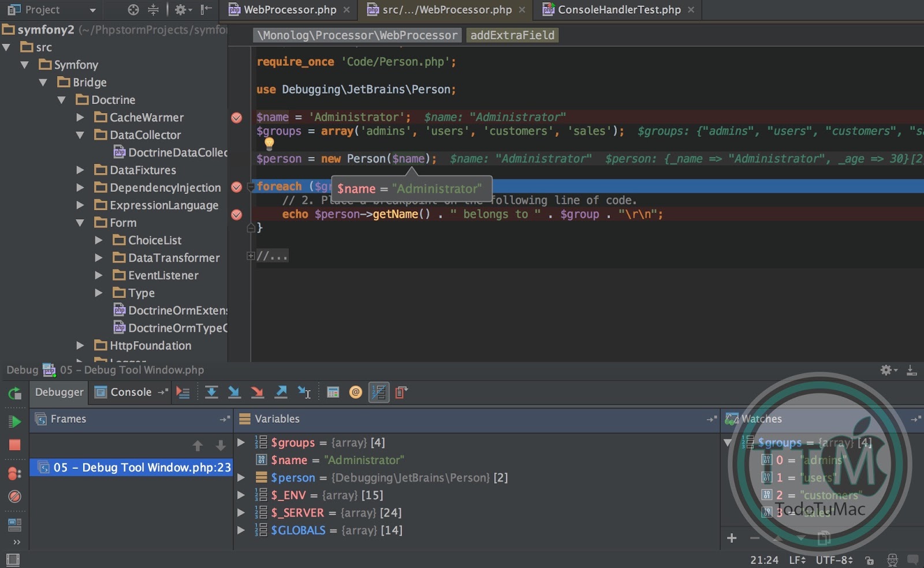
Task: Collapse the DataCollector folder
Action: 80,135
